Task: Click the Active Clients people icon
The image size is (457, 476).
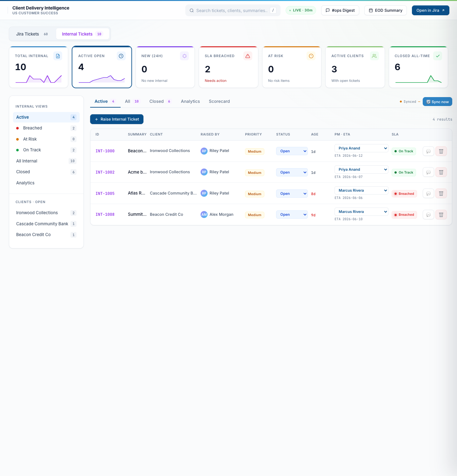Action: 374,56
